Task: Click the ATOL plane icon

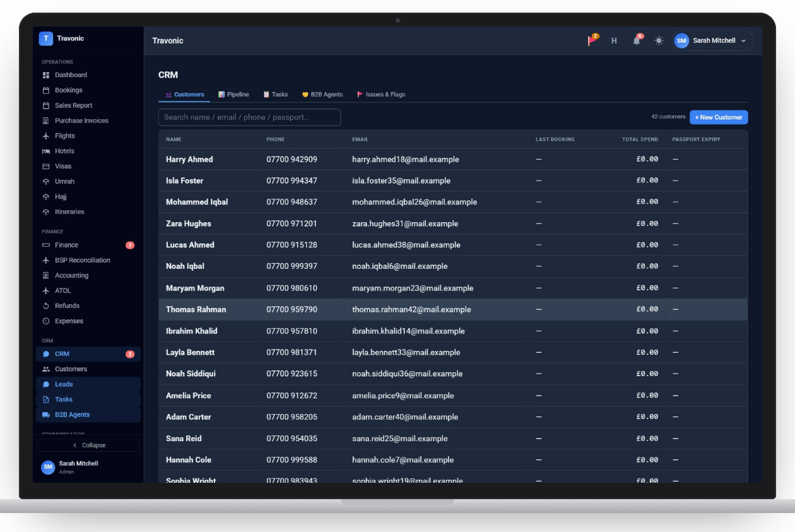Action: [x=46, y=290]
